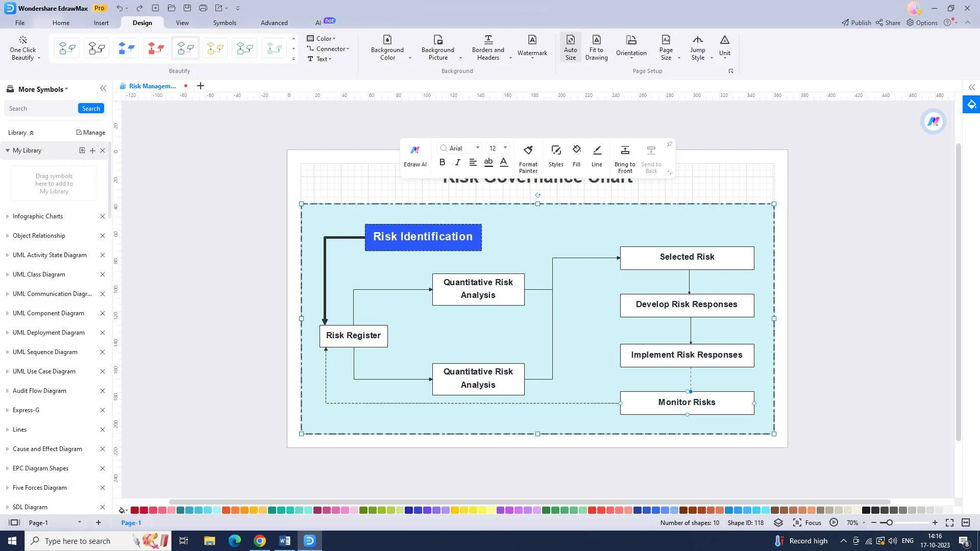The image size is (980, 551).
Task: Select the Jump Style icon
Action: (x=698, y=48)
